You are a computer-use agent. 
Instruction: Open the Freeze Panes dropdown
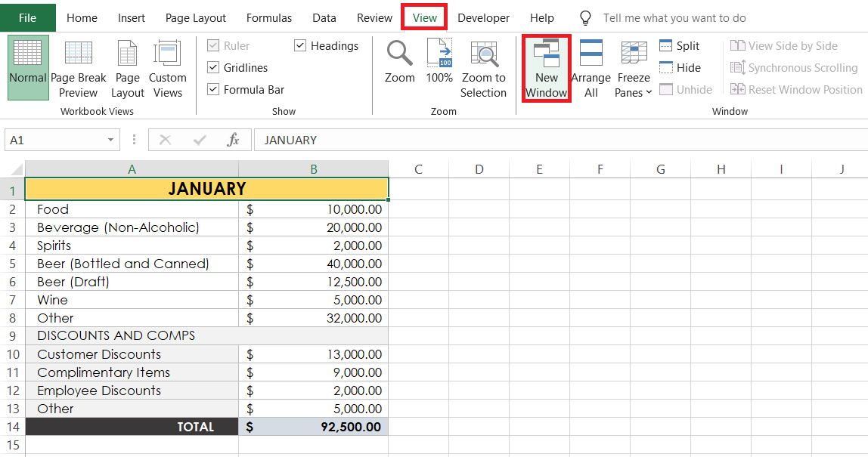click(634, 69)
